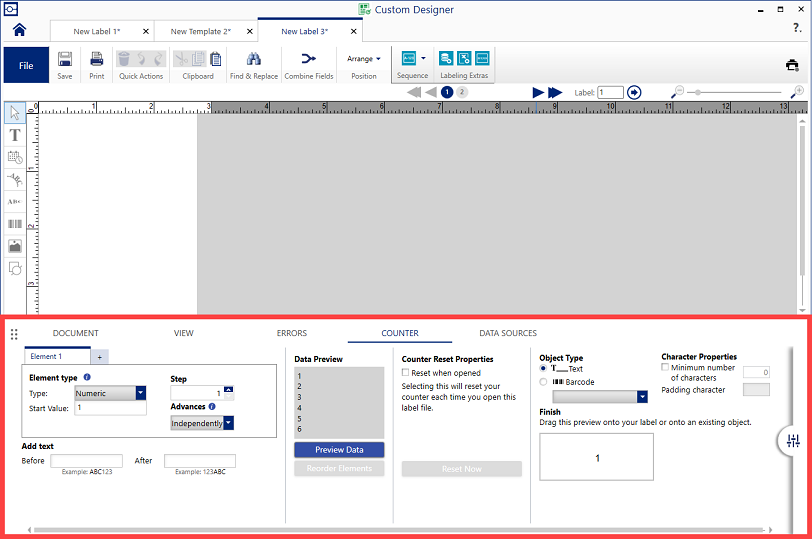Open the Numeric Type dropdown
812x539 pixels.
(141, 393)
